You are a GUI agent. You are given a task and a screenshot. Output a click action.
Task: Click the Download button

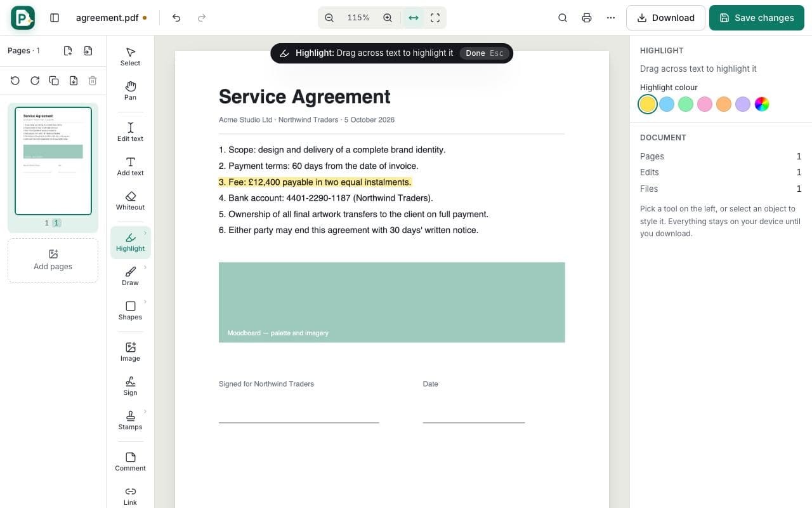(665, 18)
